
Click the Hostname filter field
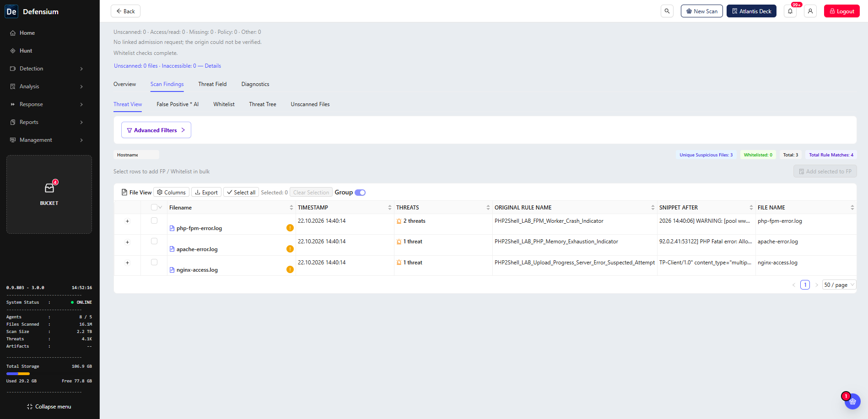tap(136, 155)
